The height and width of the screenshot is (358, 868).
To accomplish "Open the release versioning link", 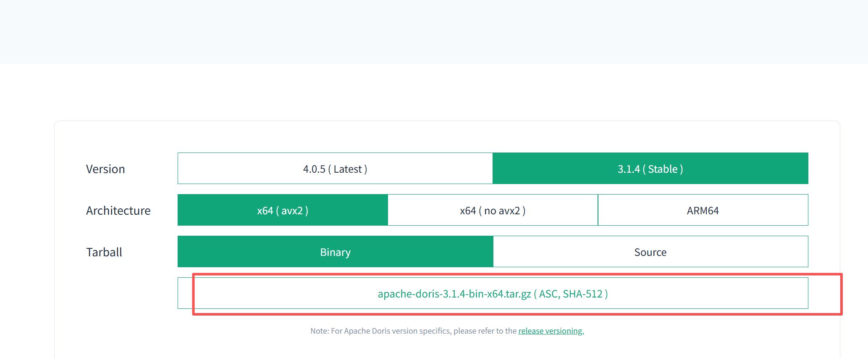I will coord(551,331).
